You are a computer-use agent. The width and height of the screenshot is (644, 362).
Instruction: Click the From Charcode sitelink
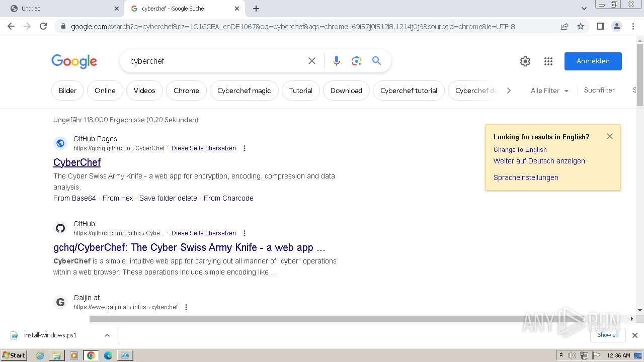pyautogui.click(x=228, y=198)
